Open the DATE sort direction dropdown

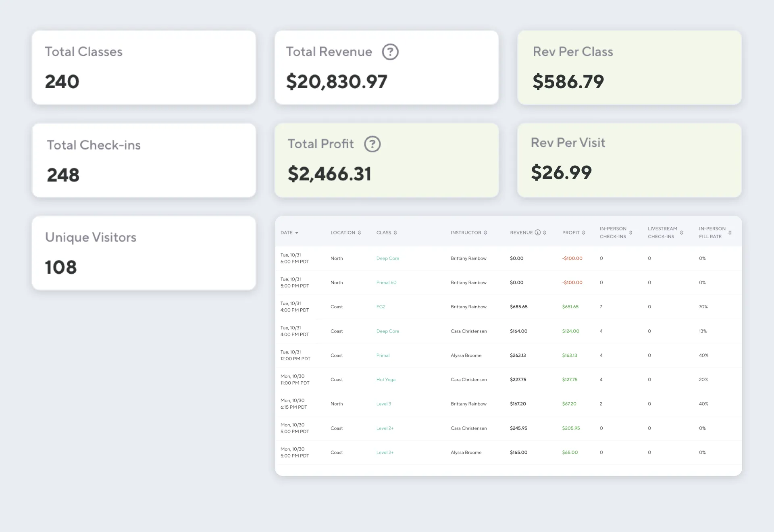pos(298,233)
